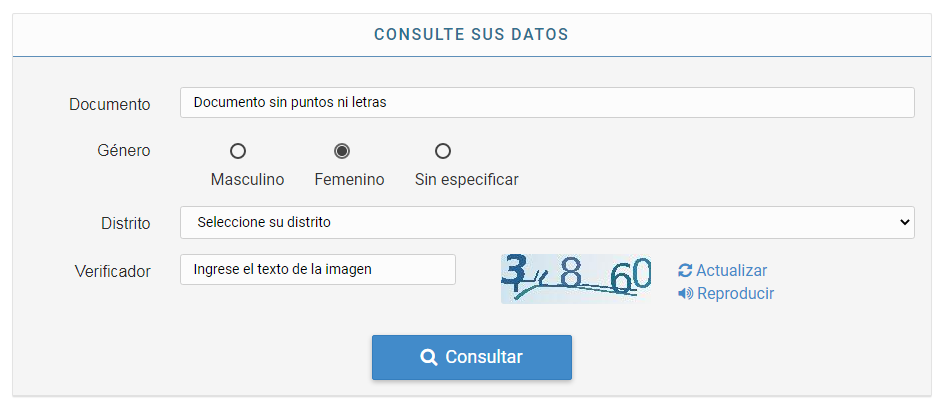Click the captcha verification image
This screenshot has width=942, height=413.
[576, 278]
